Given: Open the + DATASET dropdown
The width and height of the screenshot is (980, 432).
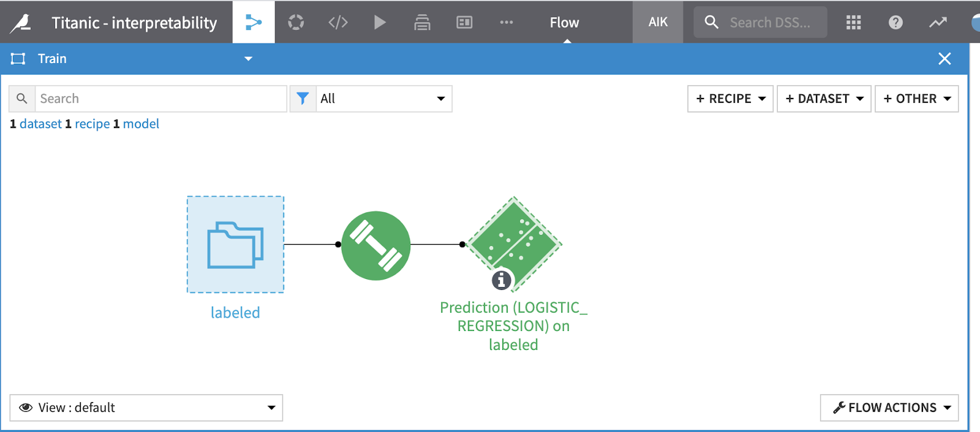Looking at the screenshot, I should (x=824, y=99).
